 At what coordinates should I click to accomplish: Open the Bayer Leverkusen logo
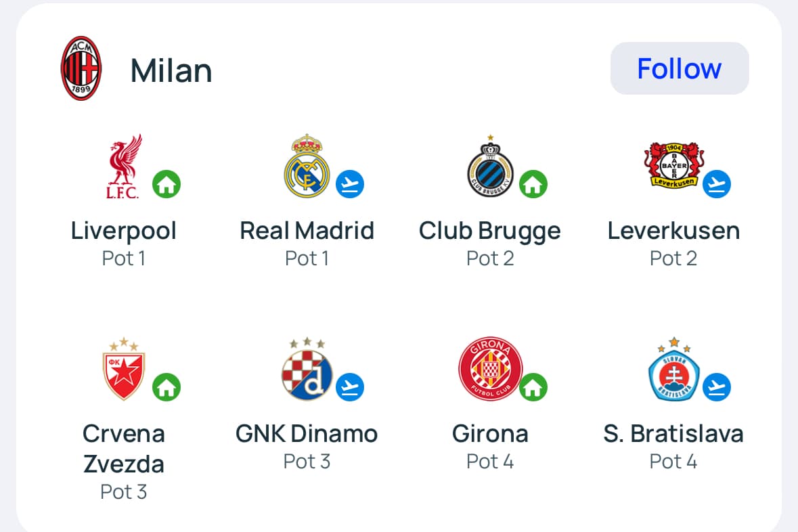[673, 164]
